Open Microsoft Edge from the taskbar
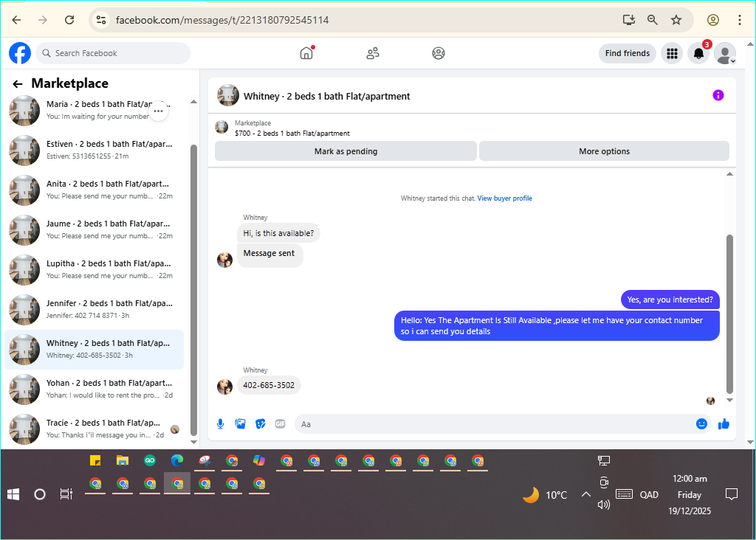This screenshot has height=540, width=756. coord(177,460)
